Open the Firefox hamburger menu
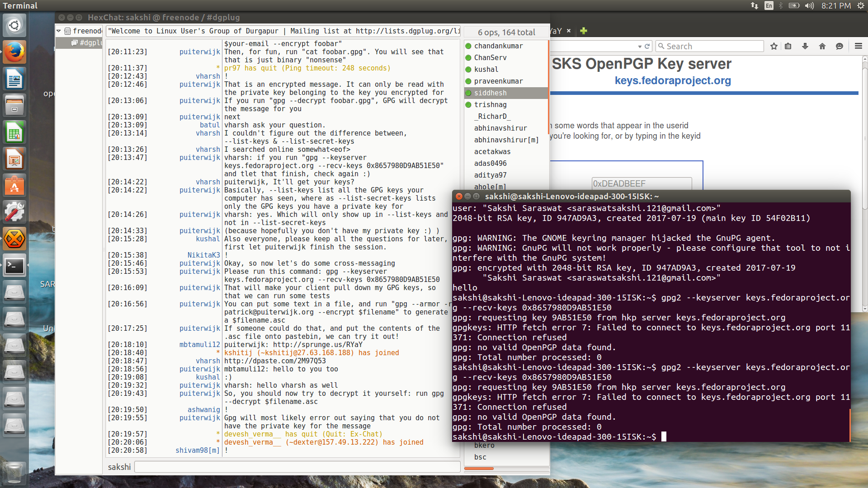The width and height of the screenshot is (868, 488). pyautogui.click(x=859, y=46)
